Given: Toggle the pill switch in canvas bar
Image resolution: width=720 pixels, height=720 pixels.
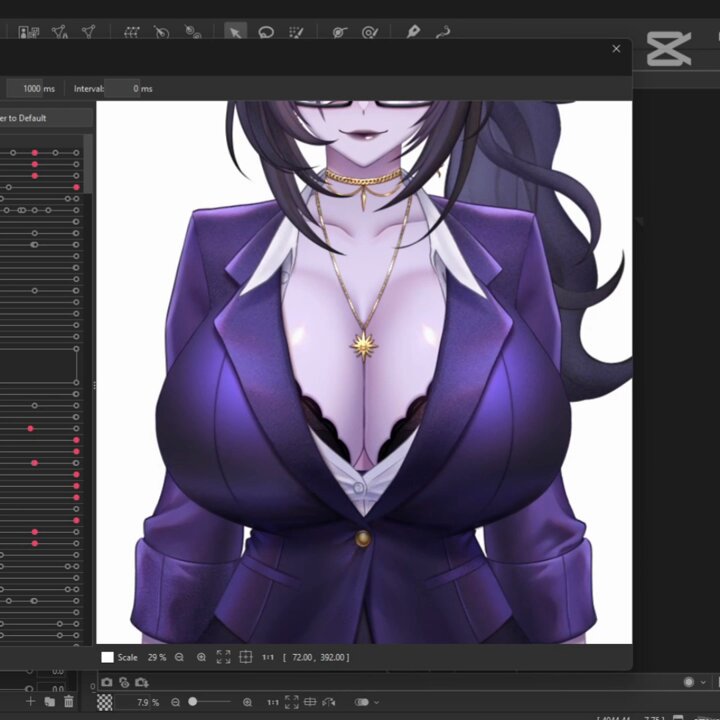Looking at the screenshot, I should pyautogui.click(x=361, y=702).
